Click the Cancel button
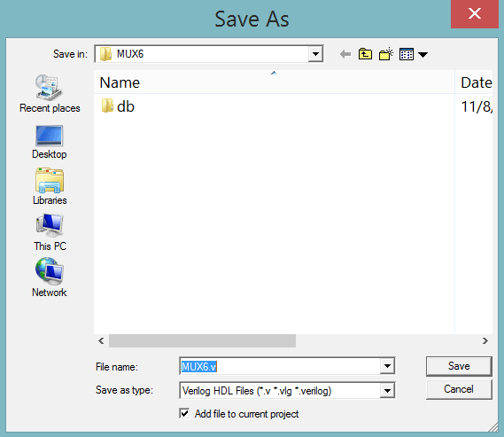Image resolution: width=504 pixels, height=437 pixels. (x=459, y=389)
